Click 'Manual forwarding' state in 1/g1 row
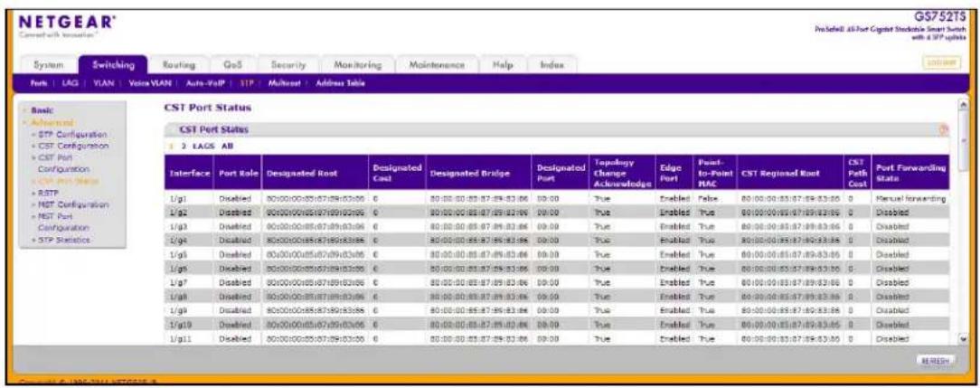This screenshot has width=980, height=388. pyautogui.click(x=910, y=199)
